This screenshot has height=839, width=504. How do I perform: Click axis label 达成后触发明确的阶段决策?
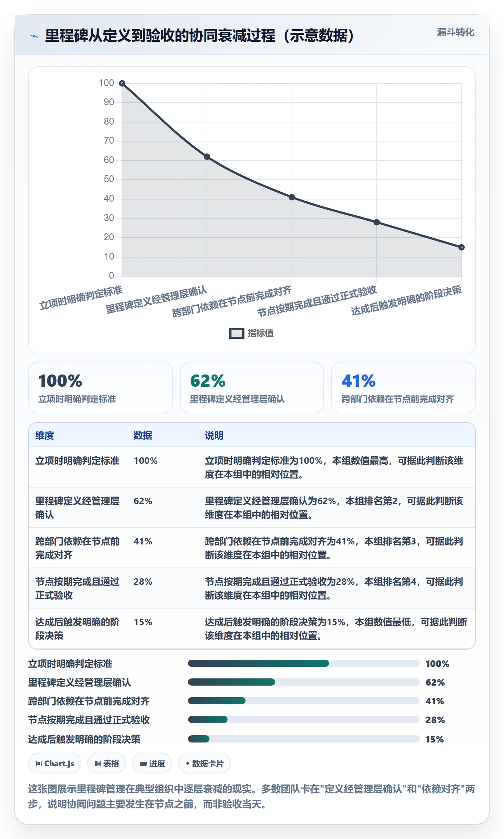[406, 300]
